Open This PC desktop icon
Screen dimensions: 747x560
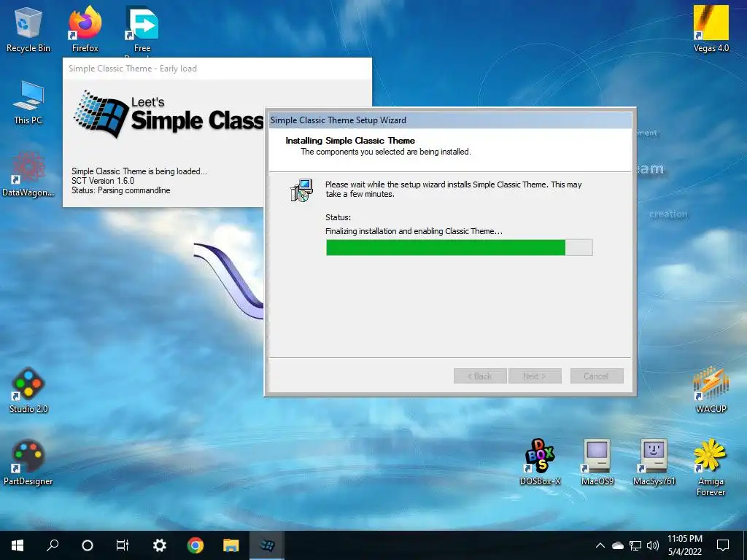click(x=28, y=102)
